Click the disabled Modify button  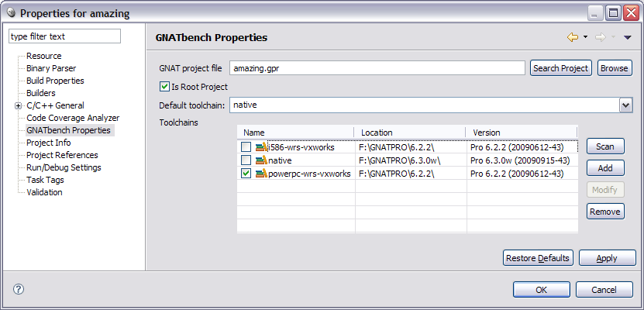pyautogui.click(x=605, y=190)
